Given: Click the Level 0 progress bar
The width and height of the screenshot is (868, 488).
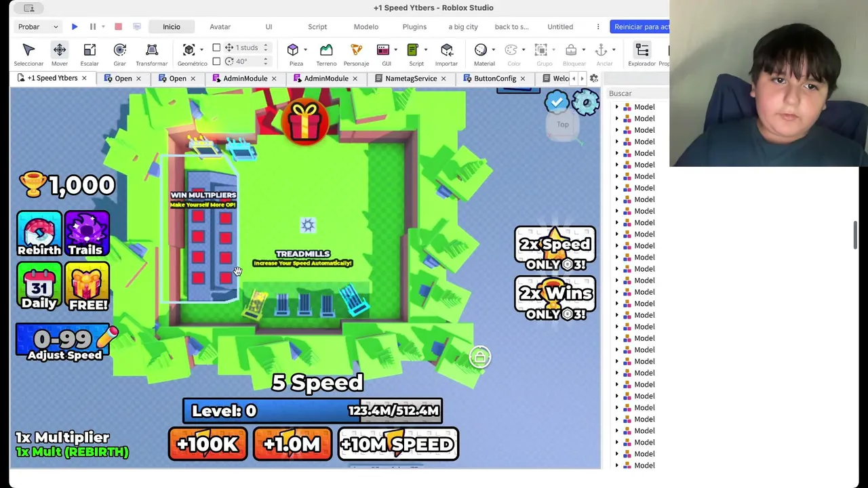Looking at the screenshot, I should click(x=313, y=411).
